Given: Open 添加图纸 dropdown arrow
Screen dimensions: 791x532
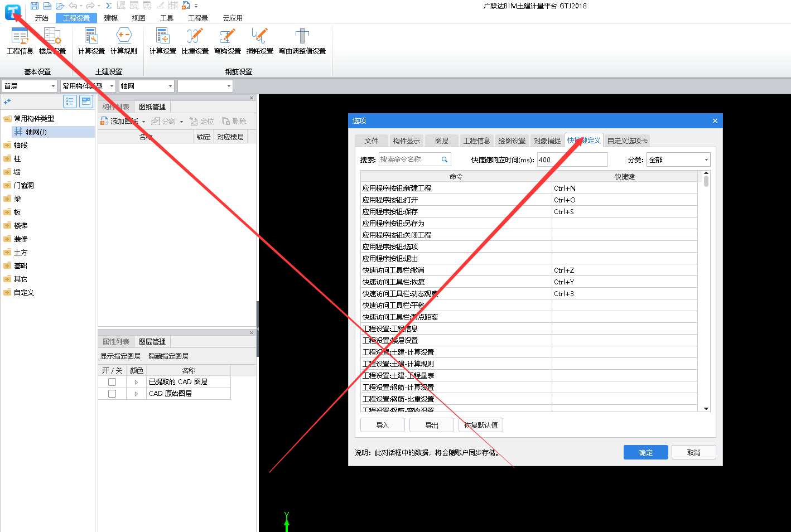Looking at the screenshot, I should click(x=143, y=122).
